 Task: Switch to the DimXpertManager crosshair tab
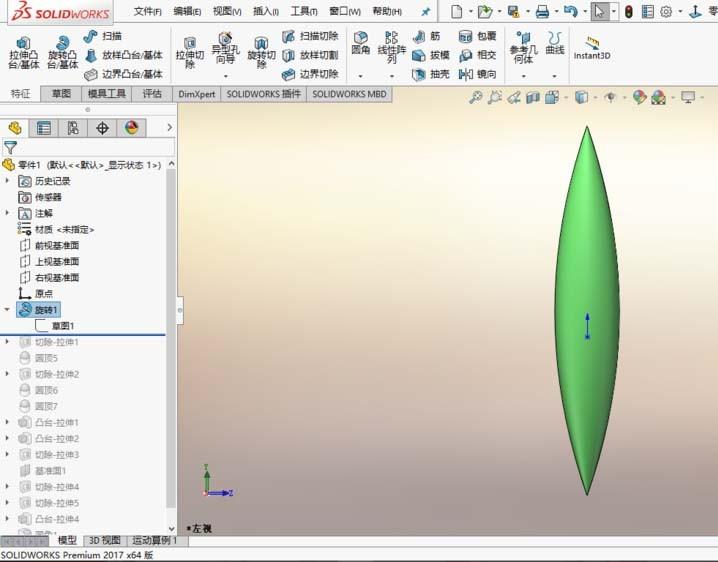tap(102, 128)
